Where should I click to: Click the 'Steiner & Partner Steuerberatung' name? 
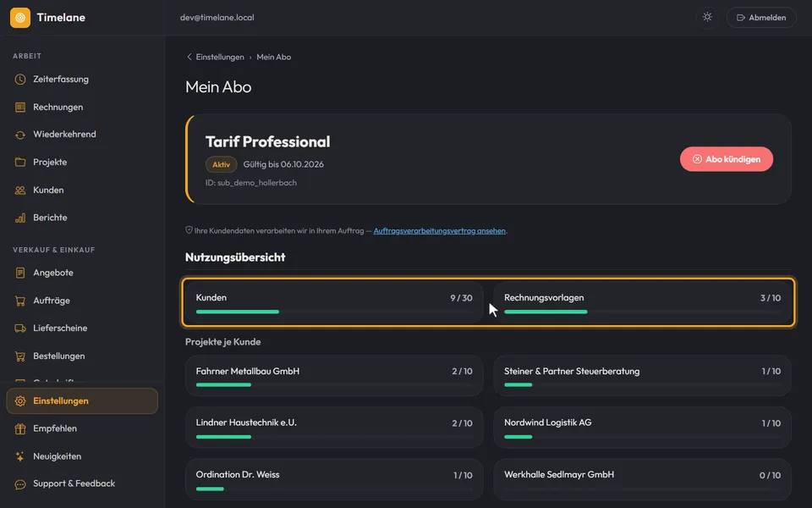coord(572,371)
